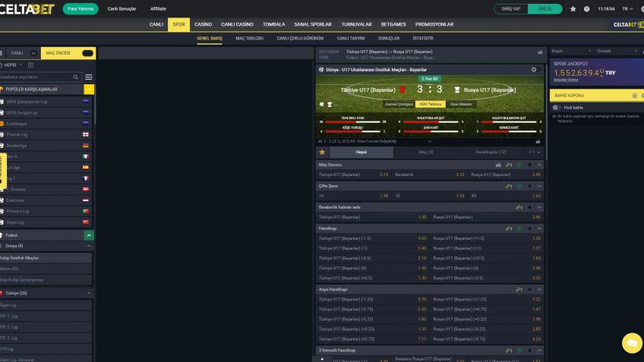
Task: Click the Para Yatırma deposit button
Action: pos(80,8)
